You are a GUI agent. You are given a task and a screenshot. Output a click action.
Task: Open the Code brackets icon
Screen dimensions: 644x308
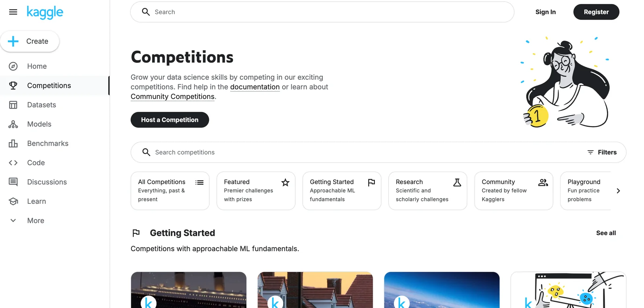(x=13, y=163)
